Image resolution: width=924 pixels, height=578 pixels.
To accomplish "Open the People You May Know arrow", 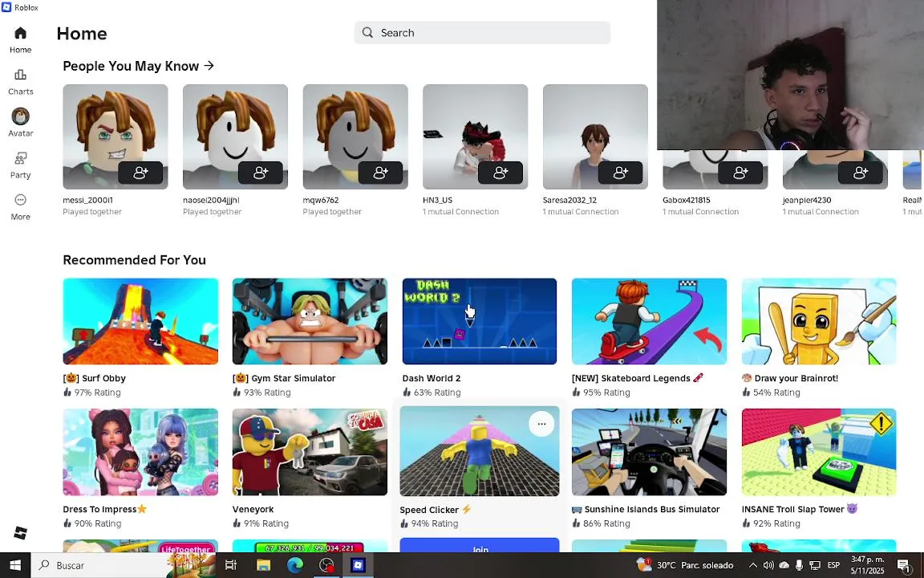I will pyautogui.click(x=209, y=66).
